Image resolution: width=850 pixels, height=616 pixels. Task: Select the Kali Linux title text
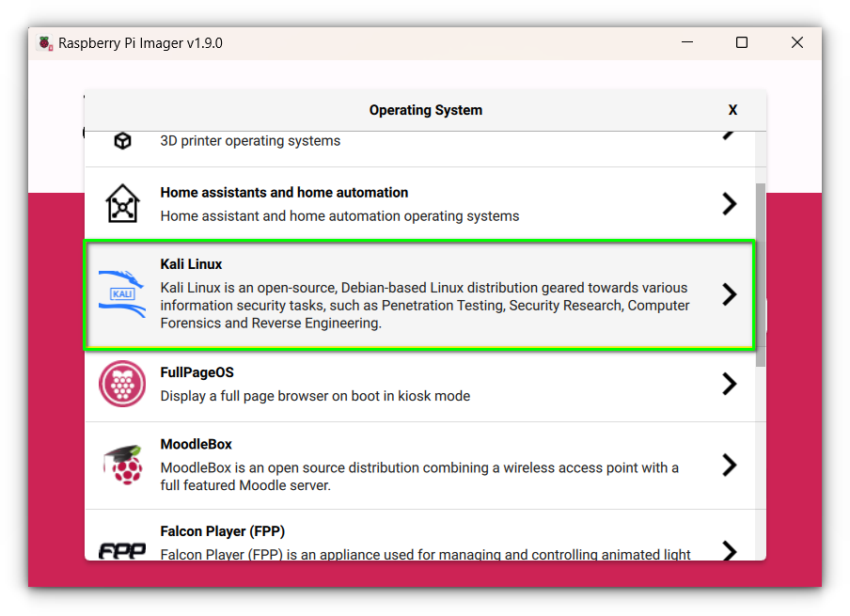(191, 264)
